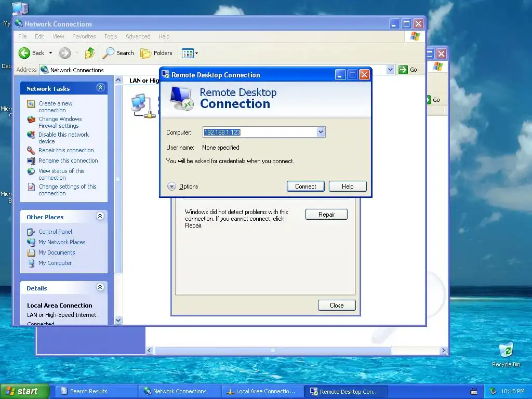Click the Back arrow icon in Network Connections
The width and height of the screenshot is (532, 399).
click(x=24, y=53)
